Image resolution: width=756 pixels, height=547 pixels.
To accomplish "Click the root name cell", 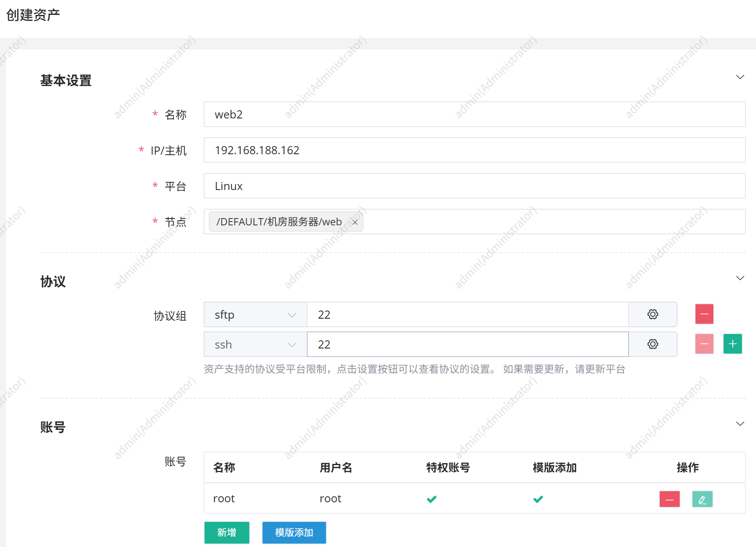I will click(224, 498).
